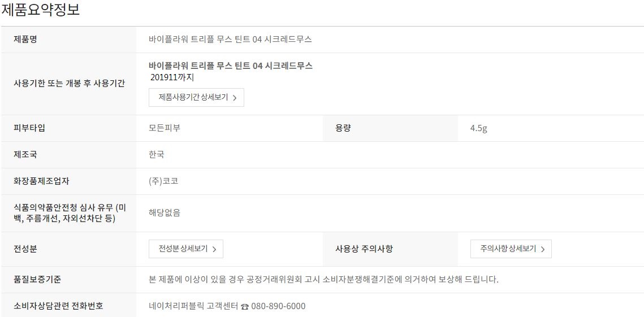Viewport: 644px width, 317px height.
Task: Click the 용량 label cell
Action: coord(343,128)
